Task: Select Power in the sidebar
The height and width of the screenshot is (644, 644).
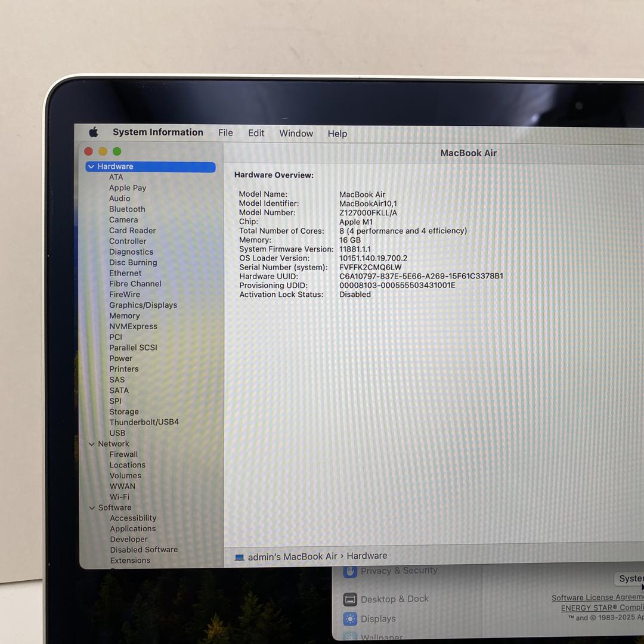Action: 120,358
